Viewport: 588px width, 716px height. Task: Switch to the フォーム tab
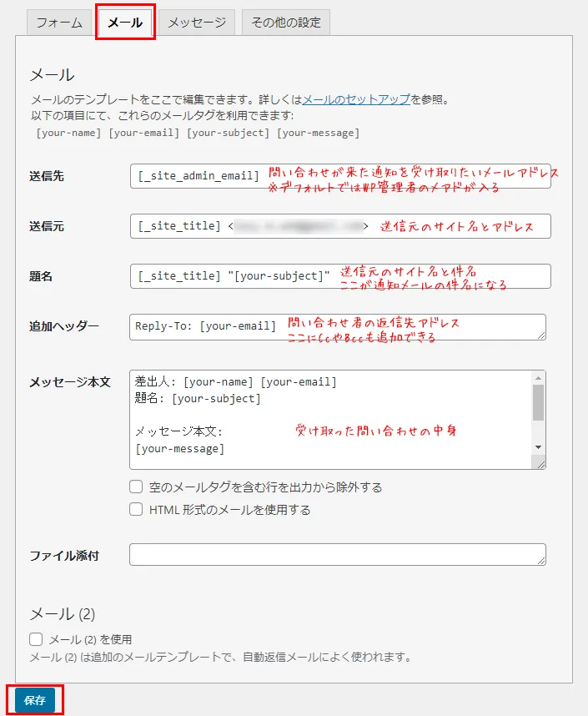[x=58, y=23]
